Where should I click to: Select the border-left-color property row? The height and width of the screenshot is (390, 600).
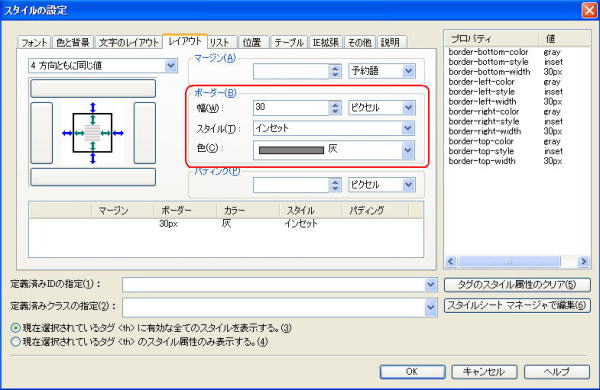pyautogui.click(x=518, y=82)
